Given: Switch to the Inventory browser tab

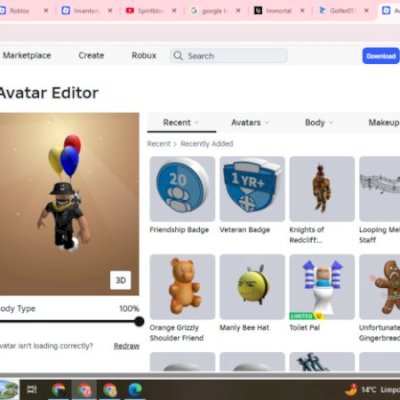Looking at the screenshot, I should click(86, 11).
